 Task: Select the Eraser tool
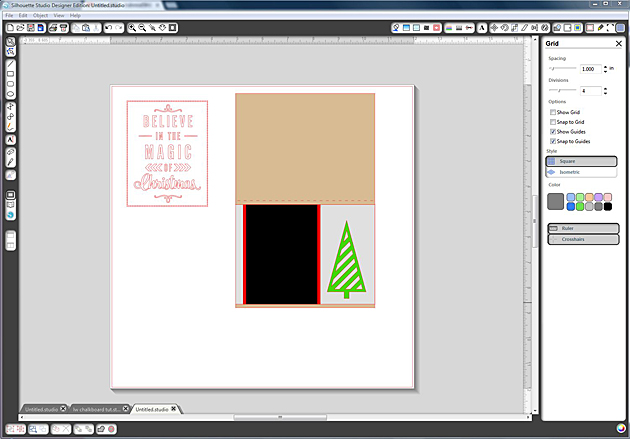point(10,152)
